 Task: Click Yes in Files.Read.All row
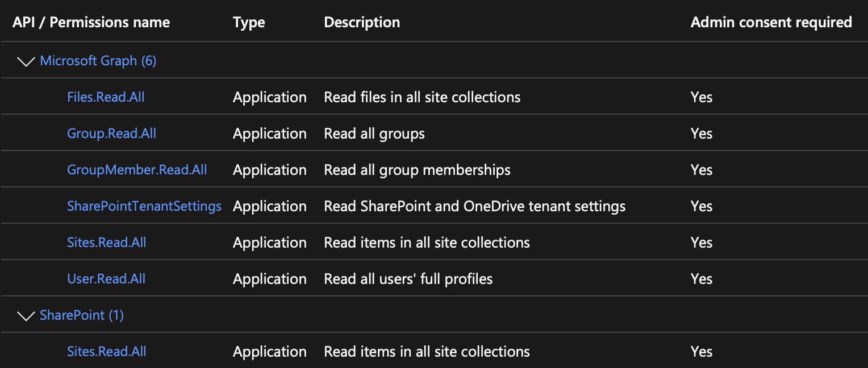702,97
